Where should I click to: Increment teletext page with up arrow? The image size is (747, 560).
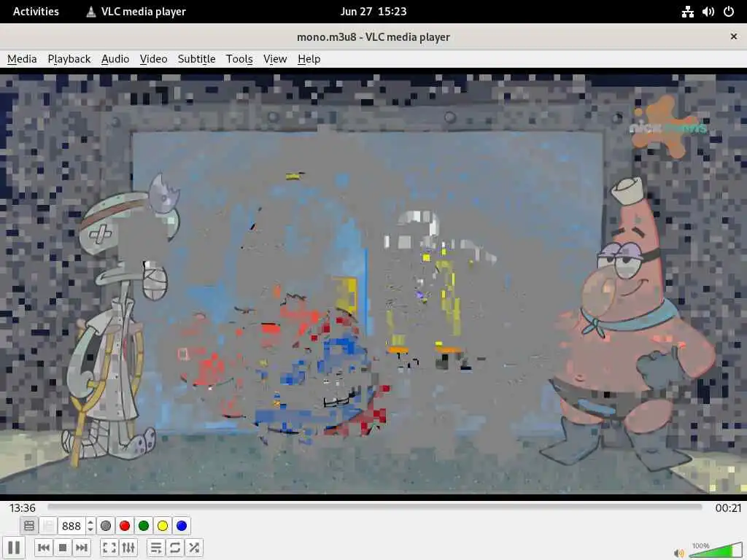[90, 522]
